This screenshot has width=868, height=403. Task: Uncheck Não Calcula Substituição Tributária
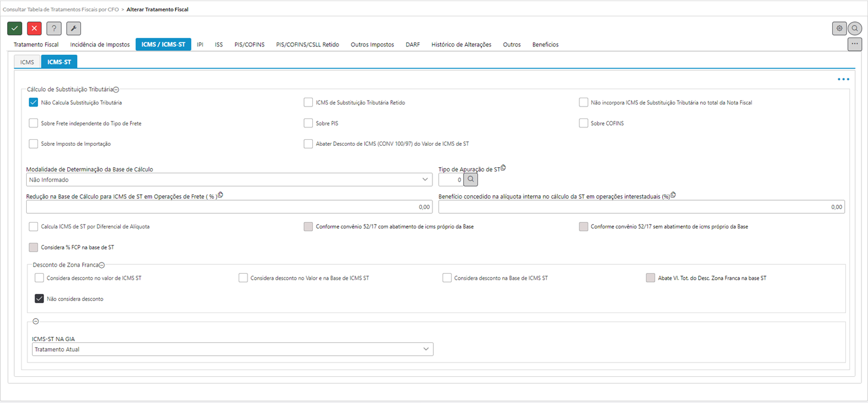point(34,102)
